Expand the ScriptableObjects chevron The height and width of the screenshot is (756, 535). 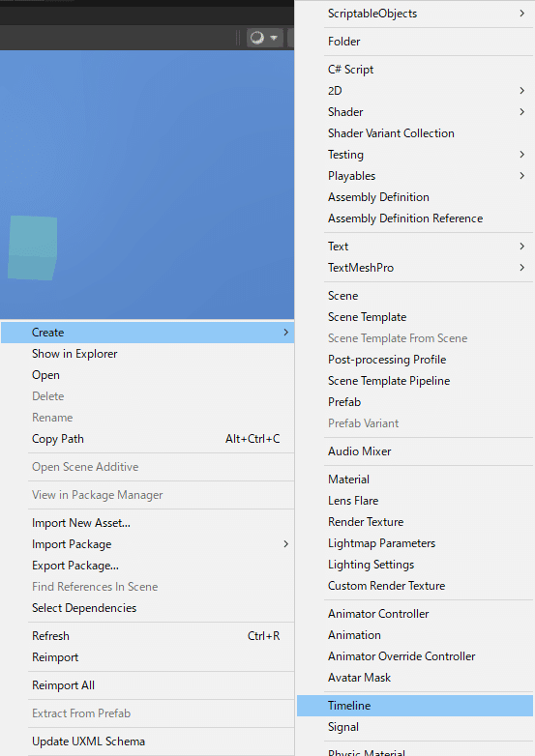522,14
